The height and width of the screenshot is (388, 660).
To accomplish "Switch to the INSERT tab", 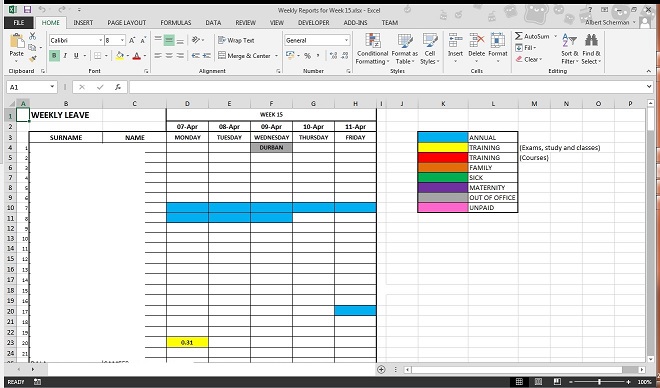I will tap(83, 23).
